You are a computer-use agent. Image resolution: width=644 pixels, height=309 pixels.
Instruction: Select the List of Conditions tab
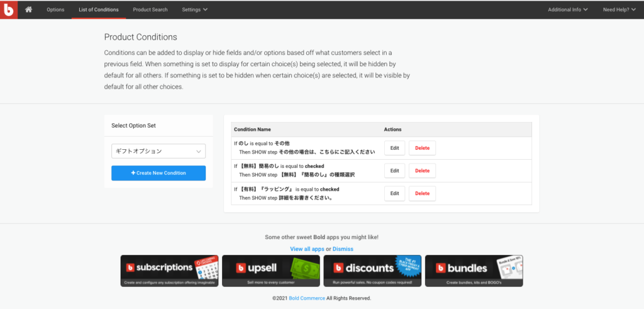click(99, 9)
